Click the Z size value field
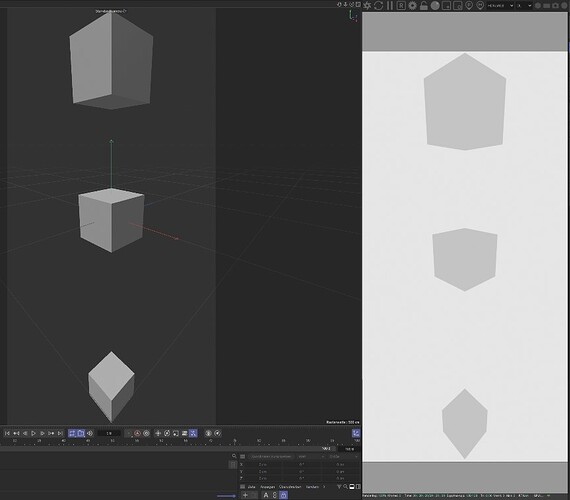The height and width of the screenshot is (500, 570). (x=341, y=478)
